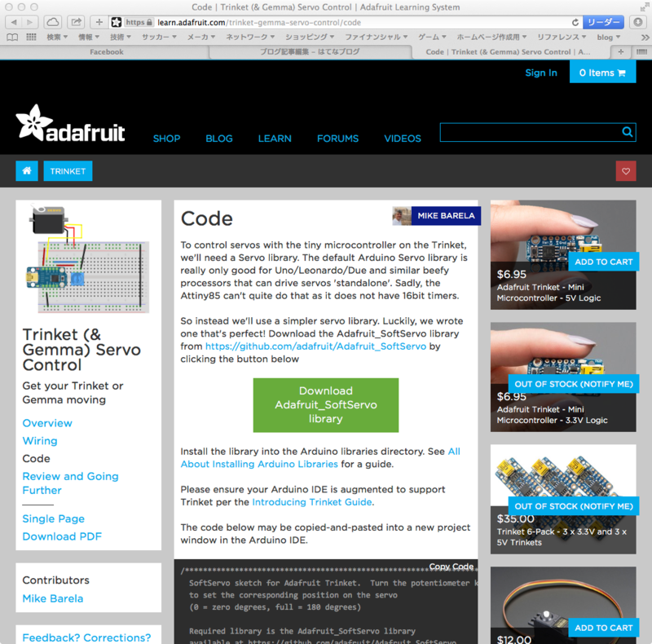Activate the Reader (リーダー) button

pyautogui.click(x=603, y=22)
